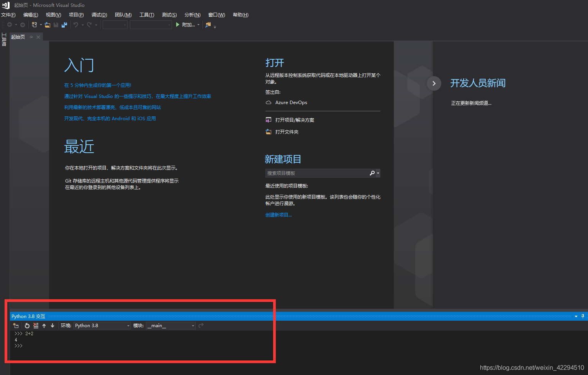Open the 工具(T) menu

coord(147,15)
